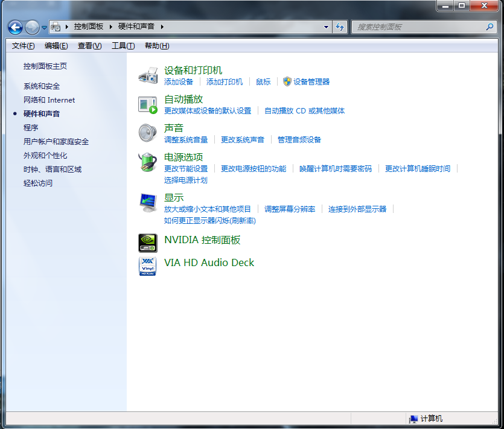Open the 文件(F) menu

click(x=23, y=46)
